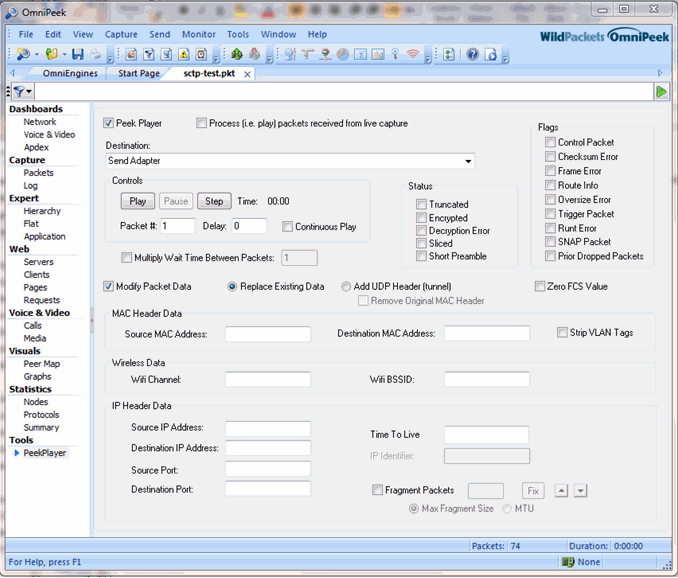Open the Capture menu

(x=121, y=35)
